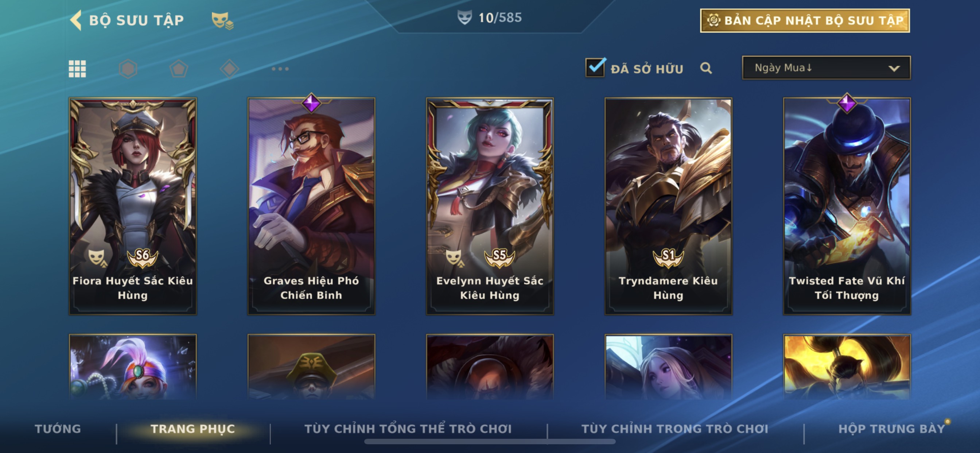Open the Tùy Chỉnh Trong Trò Chơi tab
The width and height of the screenshot is (980, 453).
point(675,429)
